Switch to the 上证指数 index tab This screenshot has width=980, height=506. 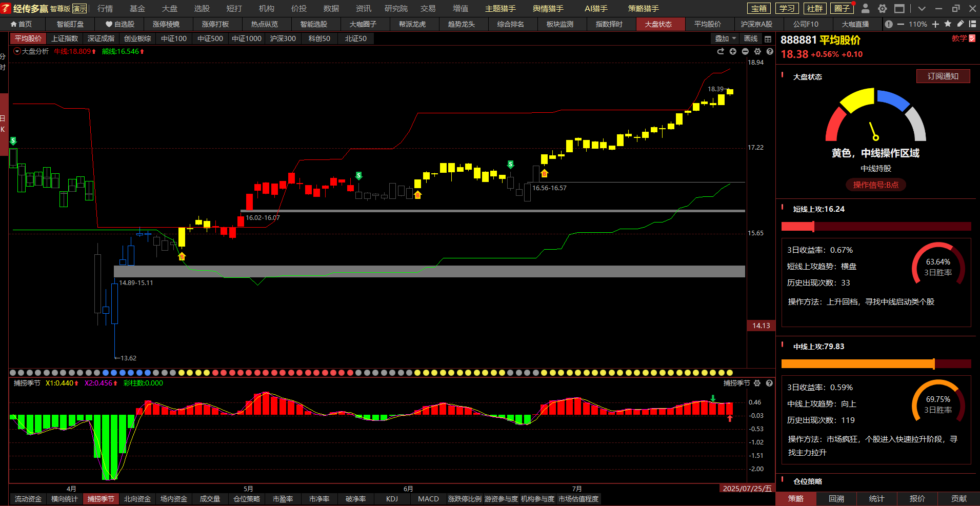pos(65,38)
